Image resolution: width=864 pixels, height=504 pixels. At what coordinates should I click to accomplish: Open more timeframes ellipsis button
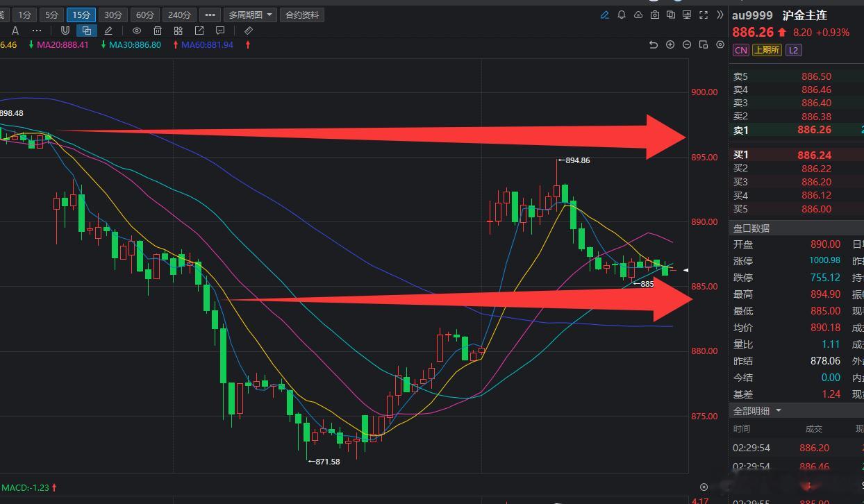(209, 15)
